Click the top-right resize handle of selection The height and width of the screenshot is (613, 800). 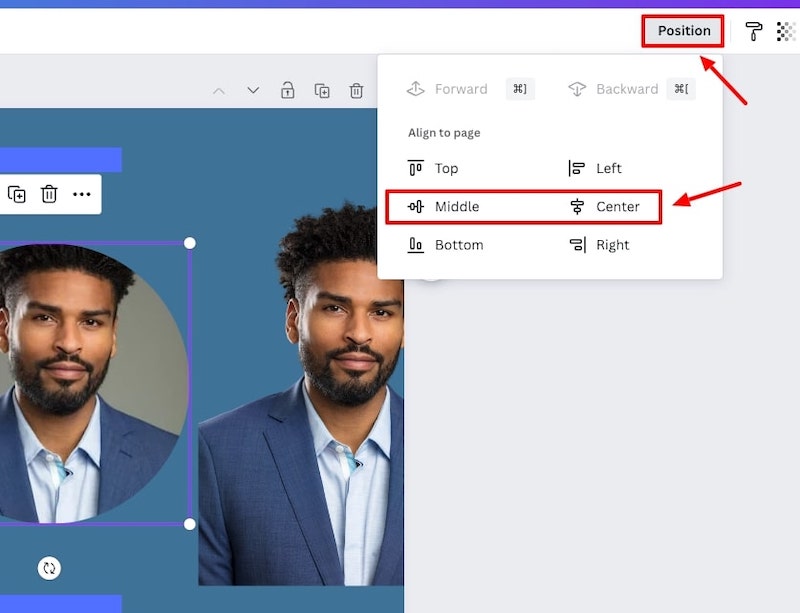coord(190,243)
